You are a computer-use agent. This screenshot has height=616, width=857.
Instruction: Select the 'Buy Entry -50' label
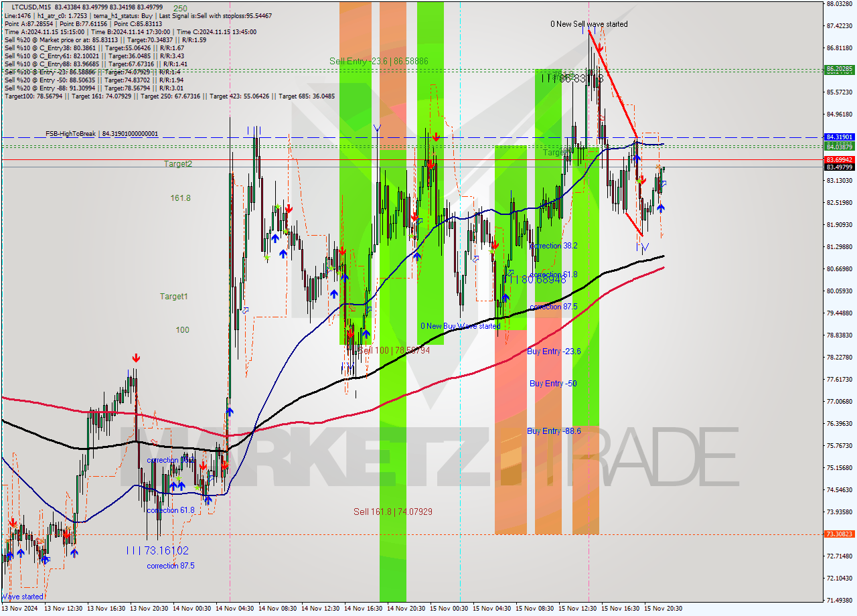553,383
